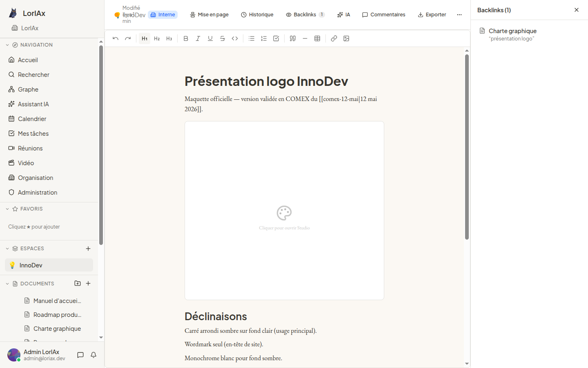Add a new space in ESPACES
Image resolution: width=588 pixels, height=368 pixels.
pyautogui.click(x=88, y=249)
